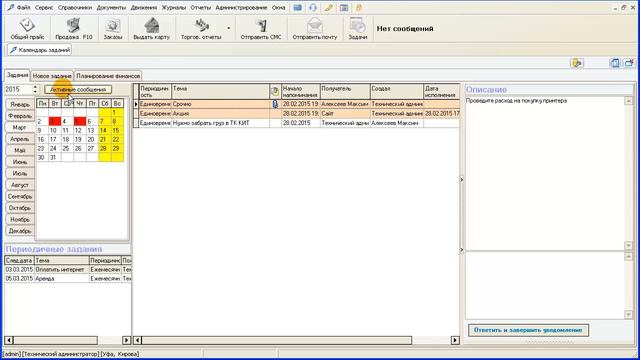Collapse the description panel with upper splitter arrow
Image resolution: width=640 pixels, height=360 pixels.
(x=462, y=179)
